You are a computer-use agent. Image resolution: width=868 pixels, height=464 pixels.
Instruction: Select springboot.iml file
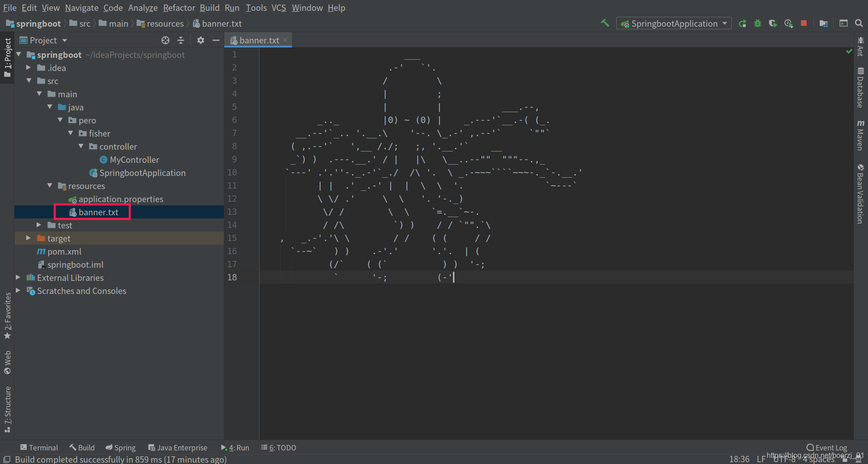[71, 265]
